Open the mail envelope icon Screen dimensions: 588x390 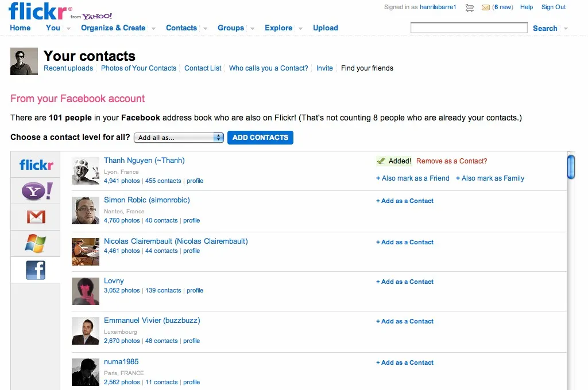pos(485,7)
